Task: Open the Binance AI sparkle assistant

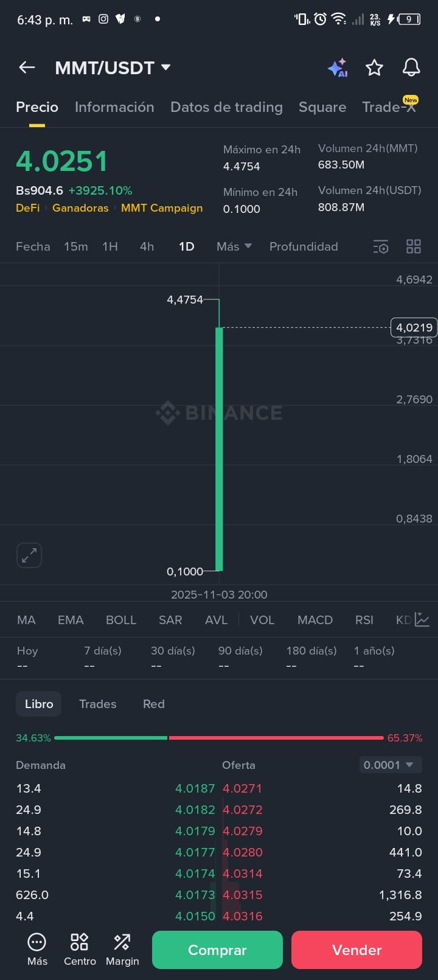Action: click(x=338, y=68)
